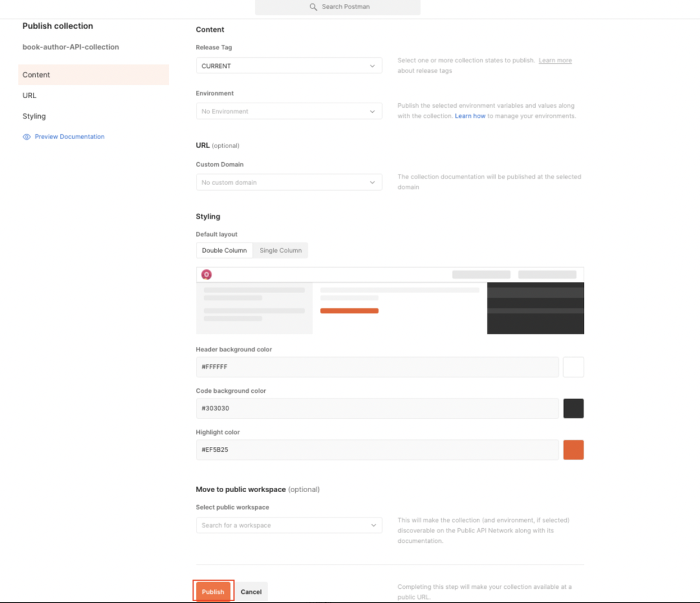Select the Double Column layout

pos(224,251)
